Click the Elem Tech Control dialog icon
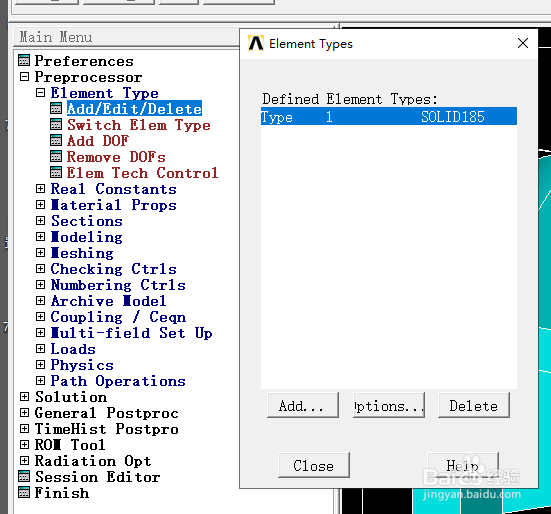This screenshot has height=514, width=551. [56, 172]
